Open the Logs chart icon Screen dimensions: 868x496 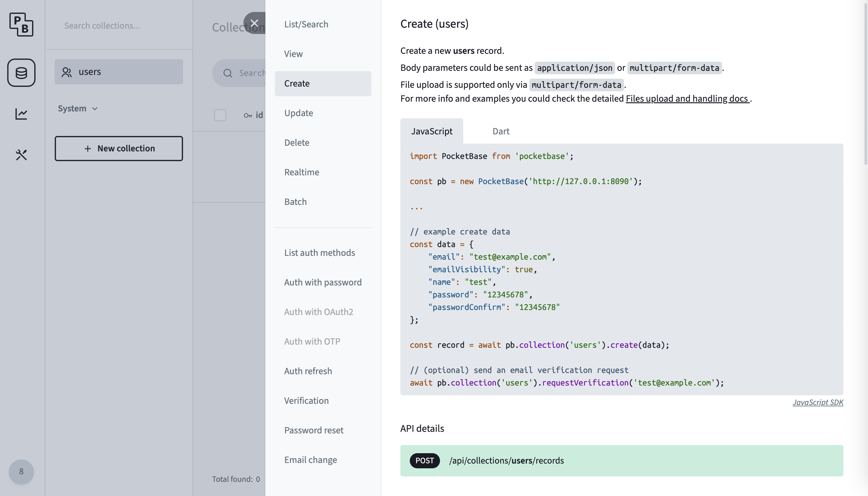tap(21, 114)
